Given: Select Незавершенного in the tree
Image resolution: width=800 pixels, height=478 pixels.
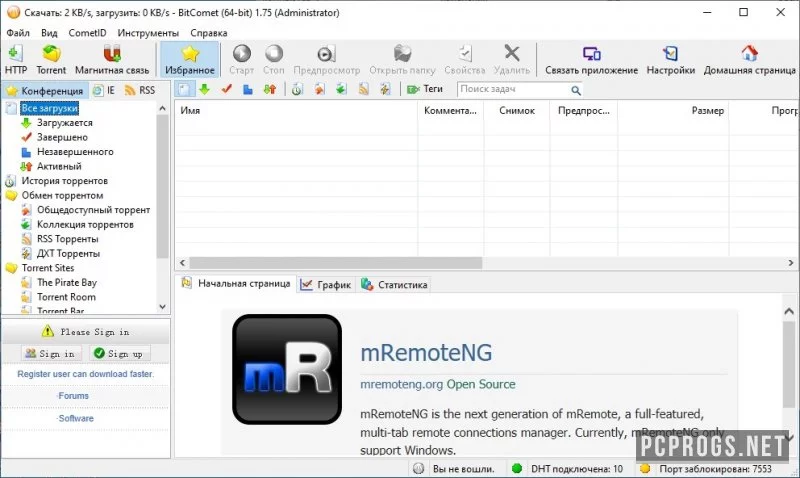Looking at the screenshot, I should (x=75, y=152).
